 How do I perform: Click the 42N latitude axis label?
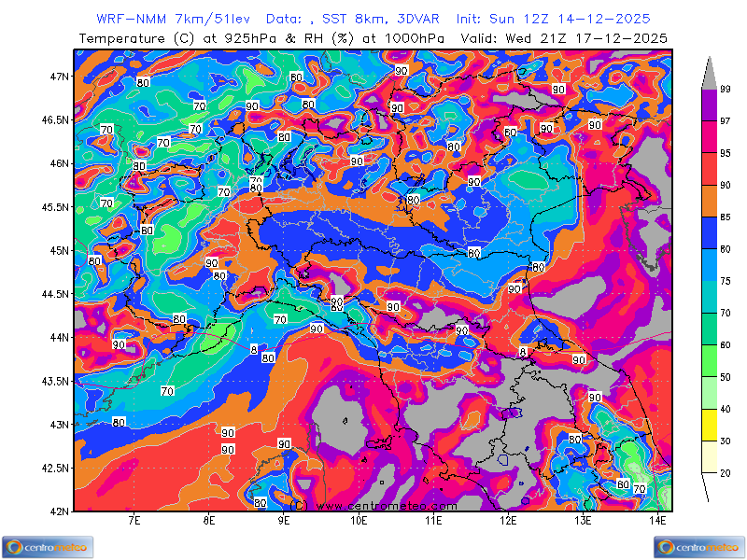tap(60, 511)
